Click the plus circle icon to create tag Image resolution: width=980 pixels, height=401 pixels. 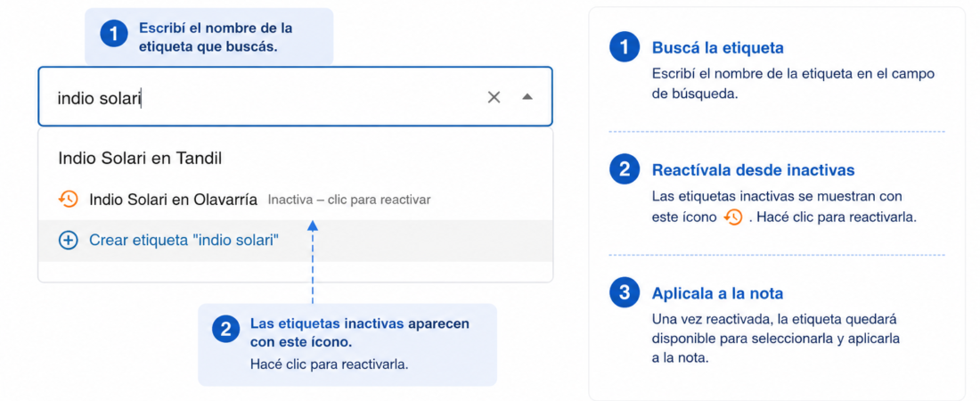[68, 241]
